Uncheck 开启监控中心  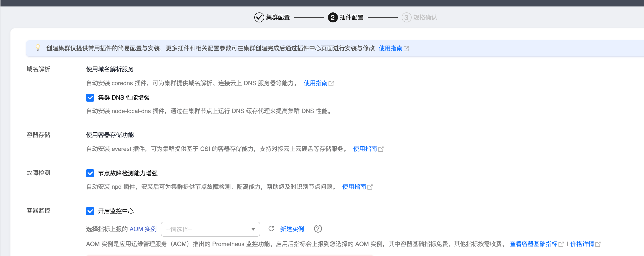click(90, 211)
